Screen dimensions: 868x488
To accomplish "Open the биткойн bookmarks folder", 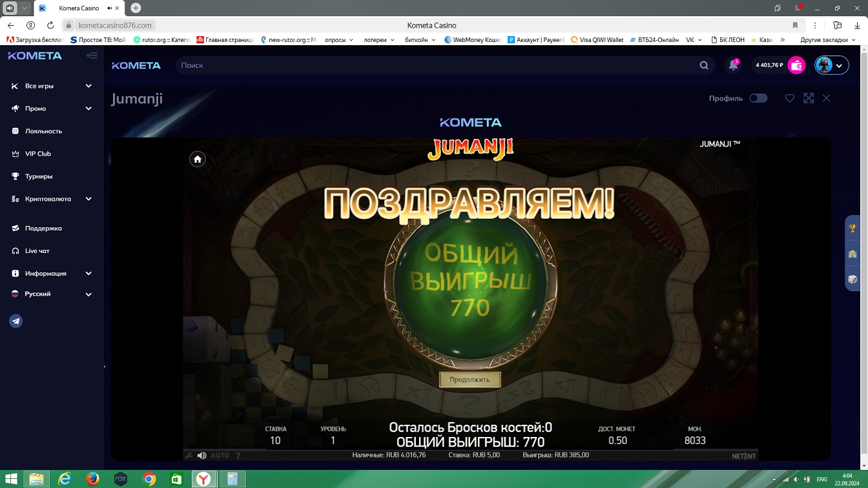I will [x=420, y=40].
